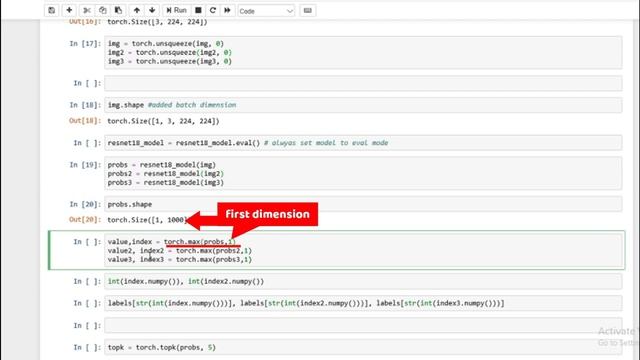This screenshot has height=360, width=640.
Task: Select the torch.topk(probs, 5) cell
Action: click(x=363, y=347)
